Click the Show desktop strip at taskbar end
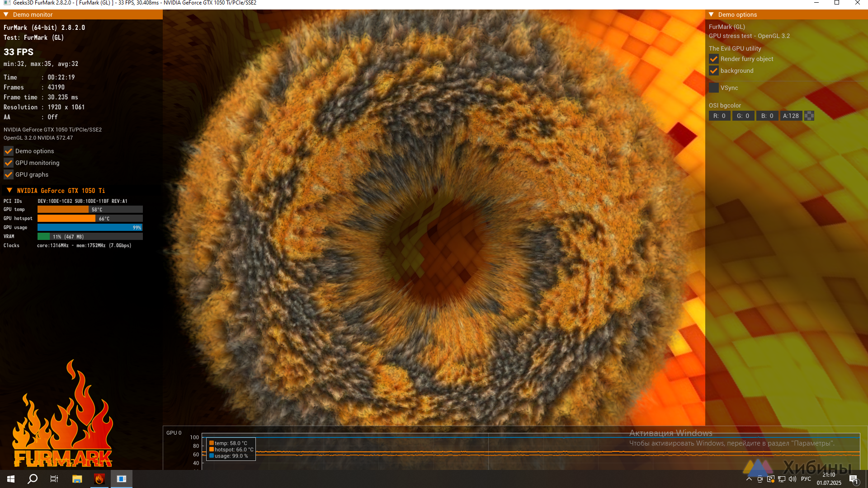The image size is (868, 488). (866, 479)
